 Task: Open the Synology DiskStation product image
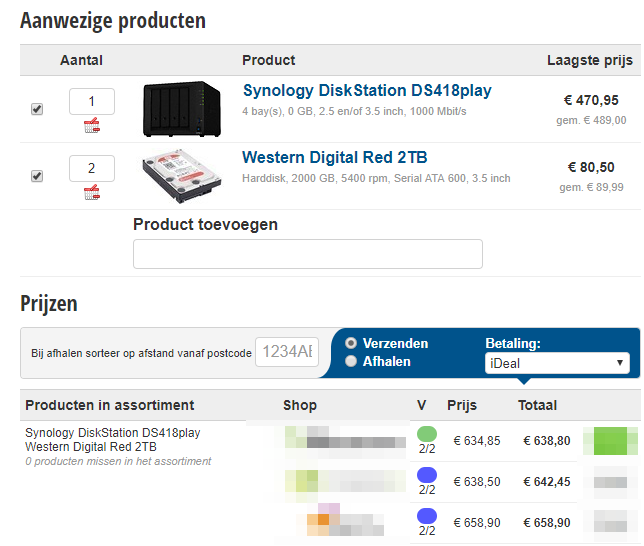coord(180,104)
